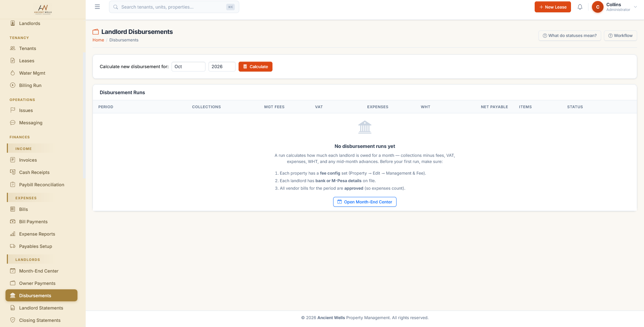Collapse the EXPENSES sidebar section
This screenshot has width=644, height=327.
(30, 198)
